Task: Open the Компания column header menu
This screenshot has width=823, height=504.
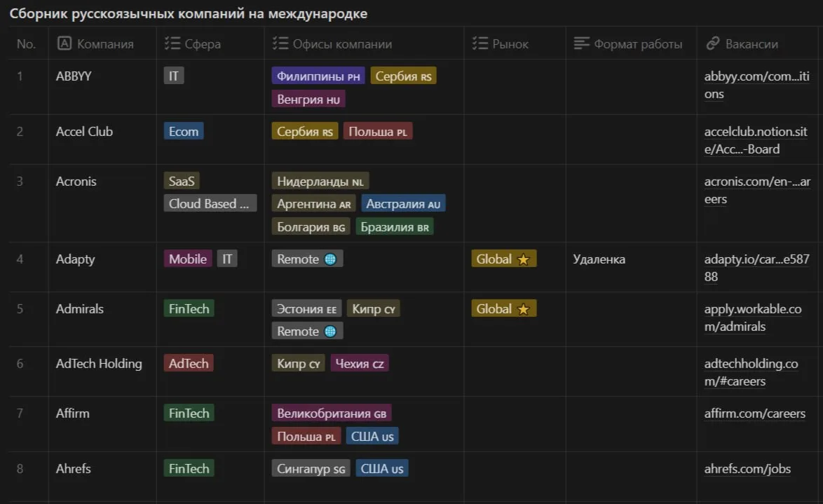Action: click(105, 44)
